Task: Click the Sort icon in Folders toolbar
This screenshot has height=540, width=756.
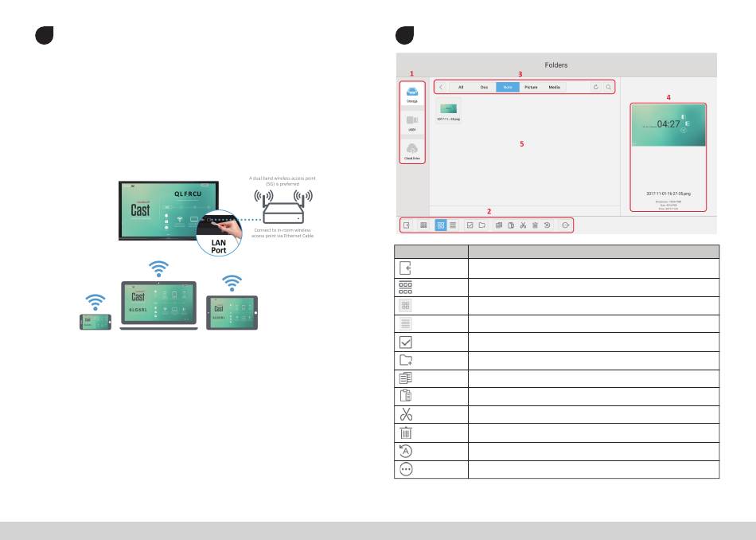Action: pyautogui.click(x=423, y=225)
